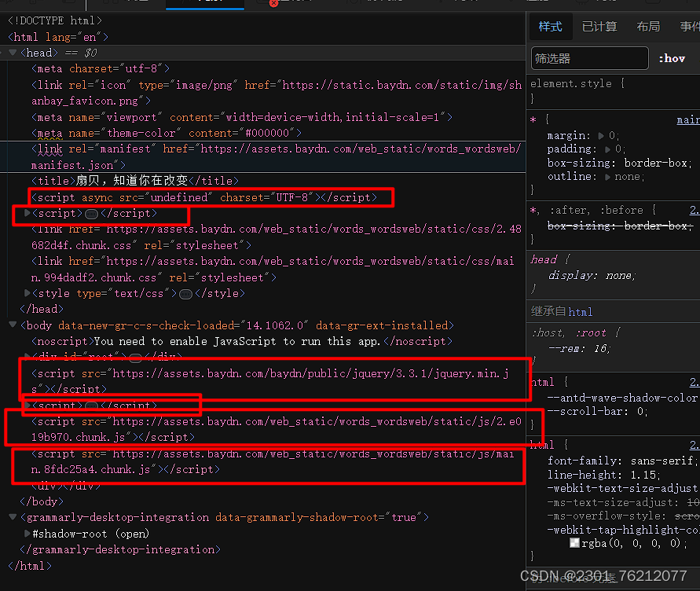
Task: Click the data-gr-ext-installed attribute on body
Action: tap(382, 325)
